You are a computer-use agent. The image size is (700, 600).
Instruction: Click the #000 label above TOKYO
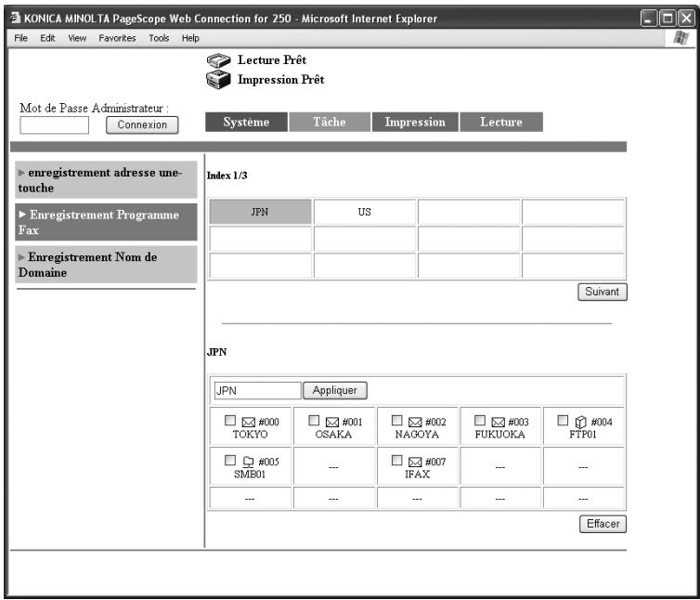tap(268, 422)
